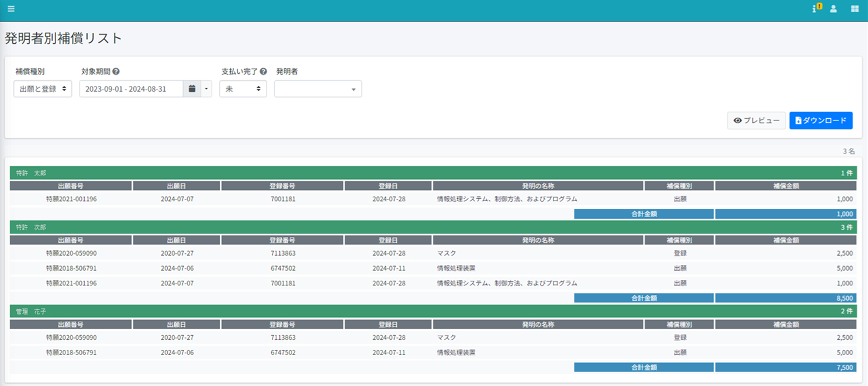Click 2020-07-27 filing date under 特許 次郎
868x386 pixels.
[x=177, y=253]
